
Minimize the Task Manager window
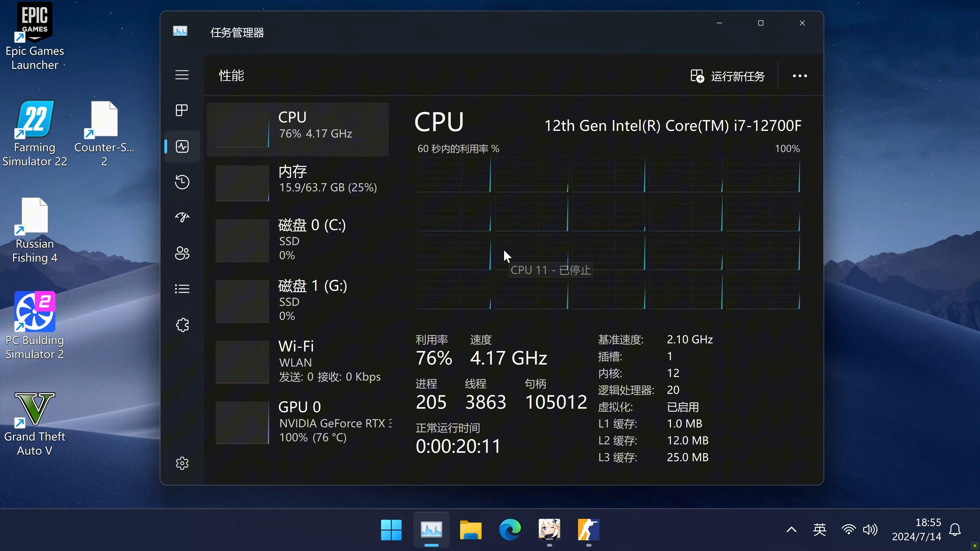(719, 23)
